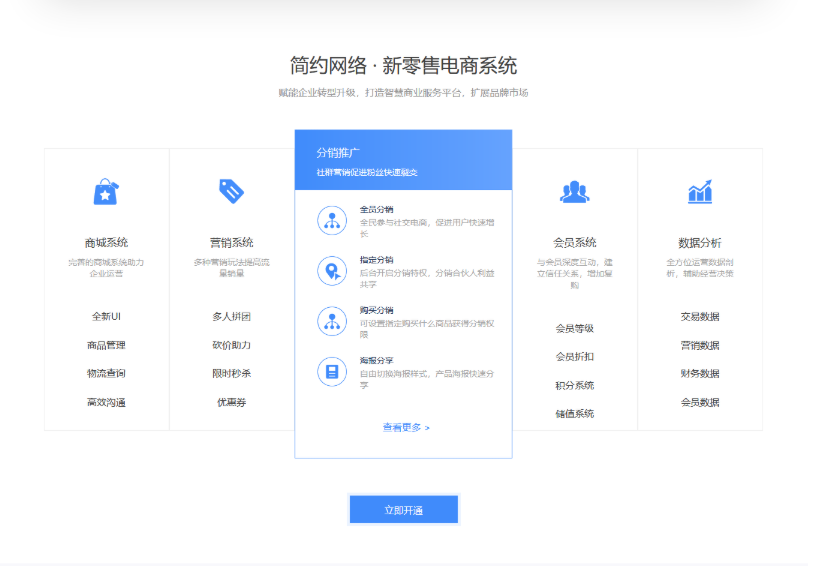This screenshot has width=823, height=566.
Task: Click the 营销数据 item
Action: (700, 345)
